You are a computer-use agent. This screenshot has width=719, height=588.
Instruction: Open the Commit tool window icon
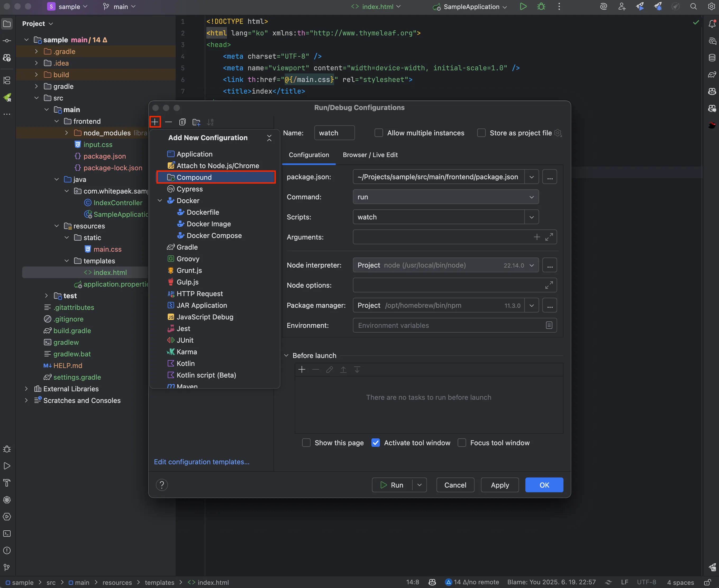coord(7,41)
